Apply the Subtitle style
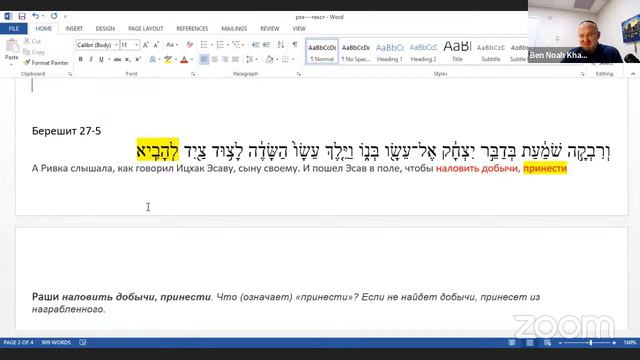Image resolution: width=640 pixels, height=360 pixels. (491, 52)
